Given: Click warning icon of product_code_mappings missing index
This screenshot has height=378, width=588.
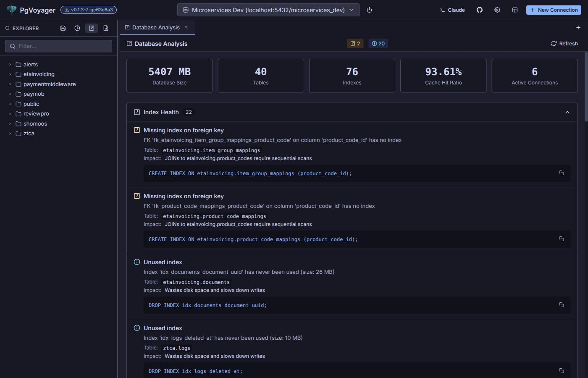Looking at the screenshot, I should [137, 196].
